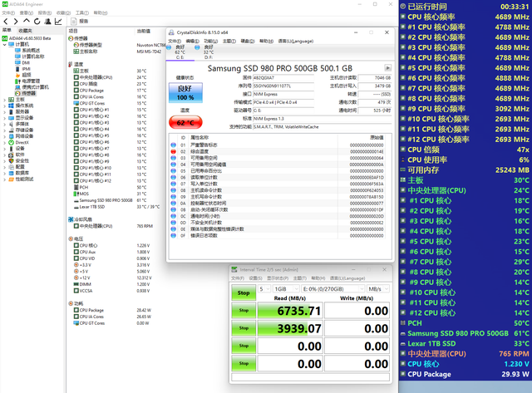The image size is (532, 393).
Task: Click the red 综合温度 attribute status dot
Action: pyautogui.click(x=174, y=151)
